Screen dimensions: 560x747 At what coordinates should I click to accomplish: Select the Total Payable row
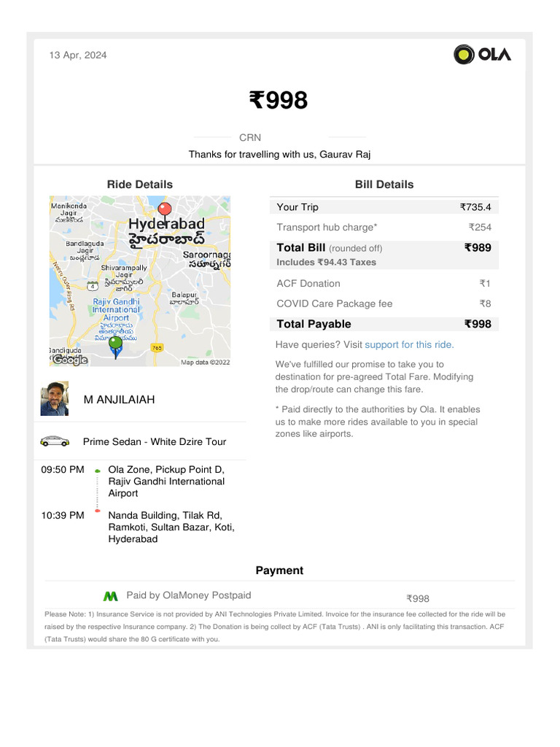[x=384, y=324]
